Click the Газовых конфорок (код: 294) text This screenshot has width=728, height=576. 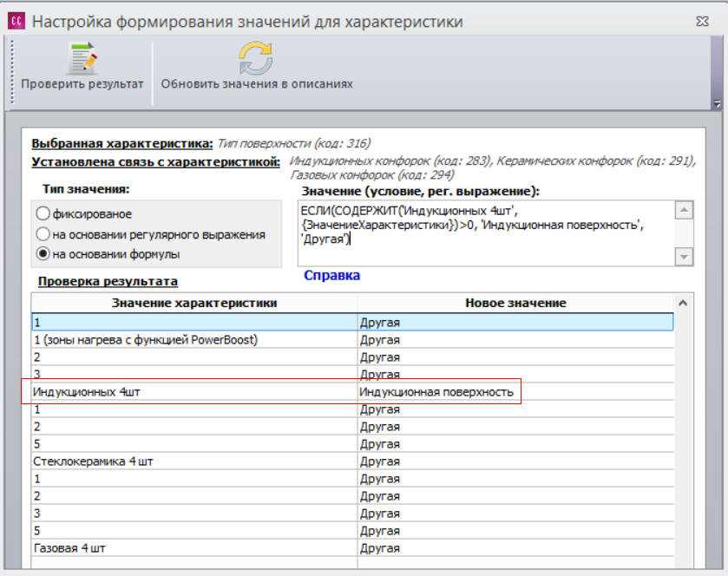click(x=372, y=175)
